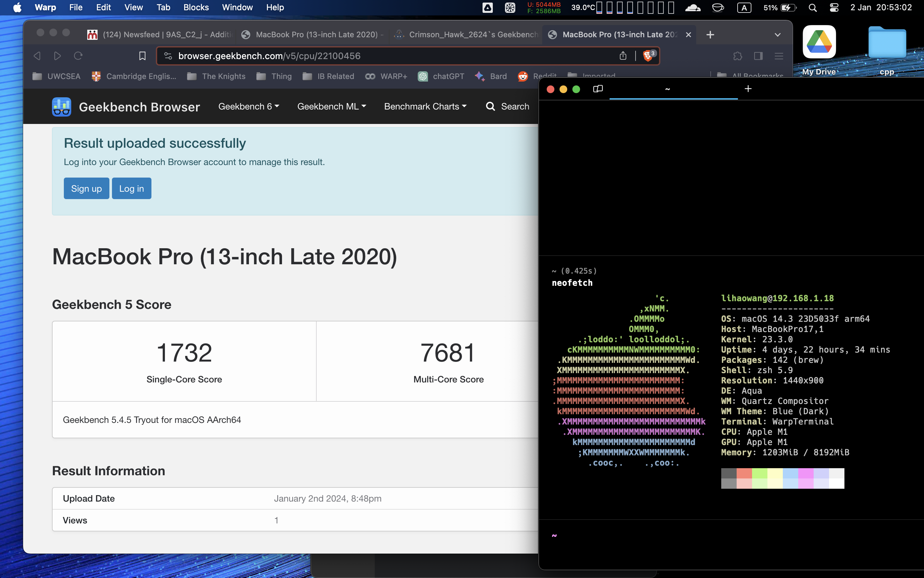Click the Upload Date value January 2nd 2024

coord(328,498)
